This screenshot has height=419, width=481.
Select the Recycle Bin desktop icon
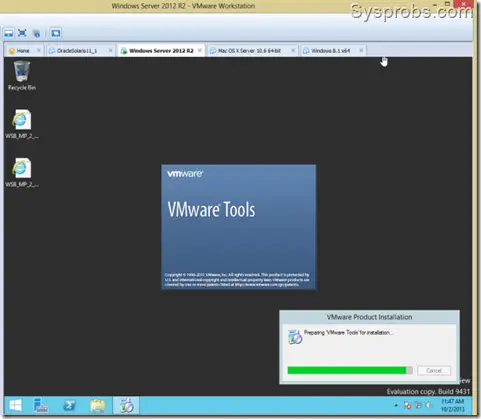(22, 76)
